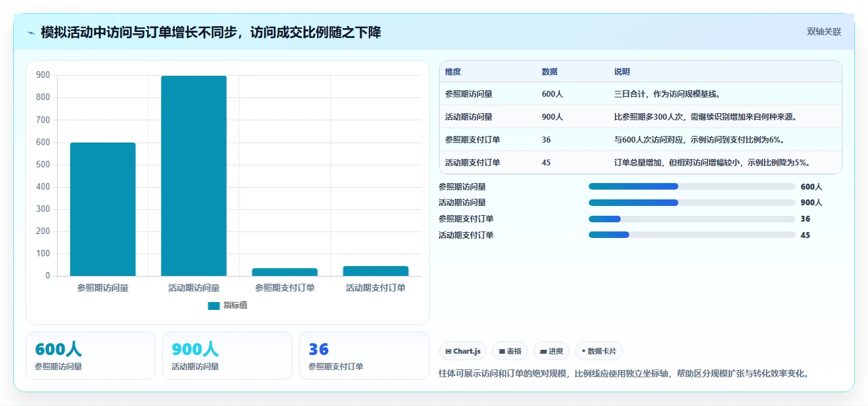Open the 36 参照期支付订单 data card
The image size is (868, 406).
(x=364, y=356)
